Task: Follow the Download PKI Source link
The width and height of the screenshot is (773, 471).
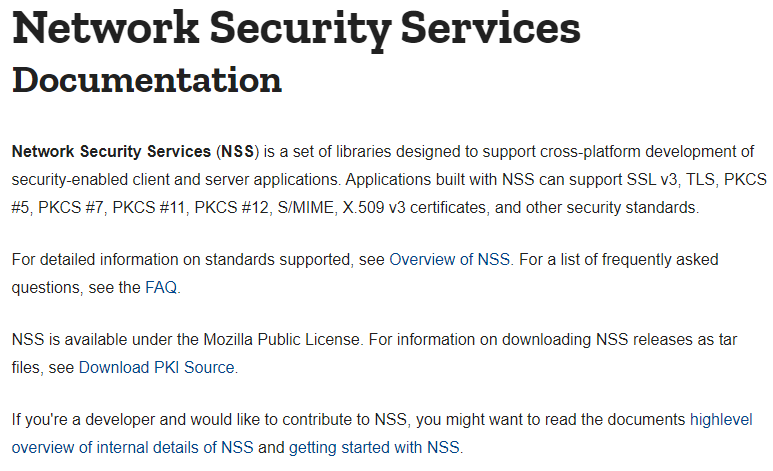Action: [x=157, y=367]
